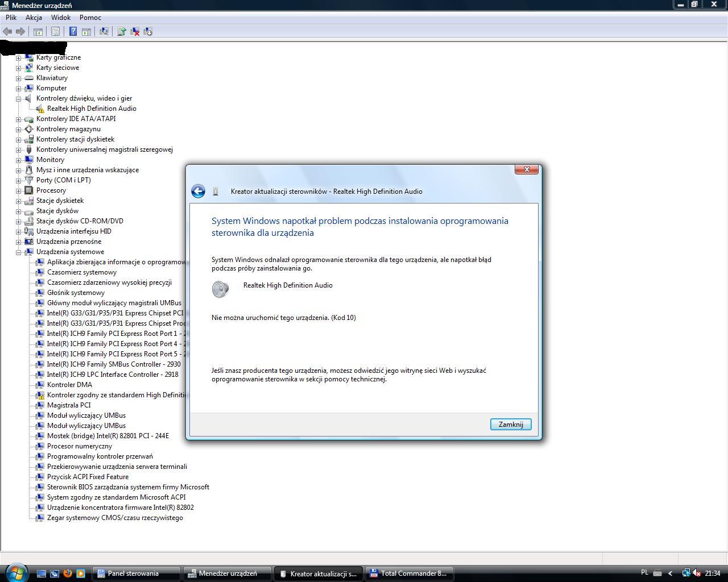Select the Stacje dyskietek category label
This screenshot has width=728, height=582.
(60, 201)
